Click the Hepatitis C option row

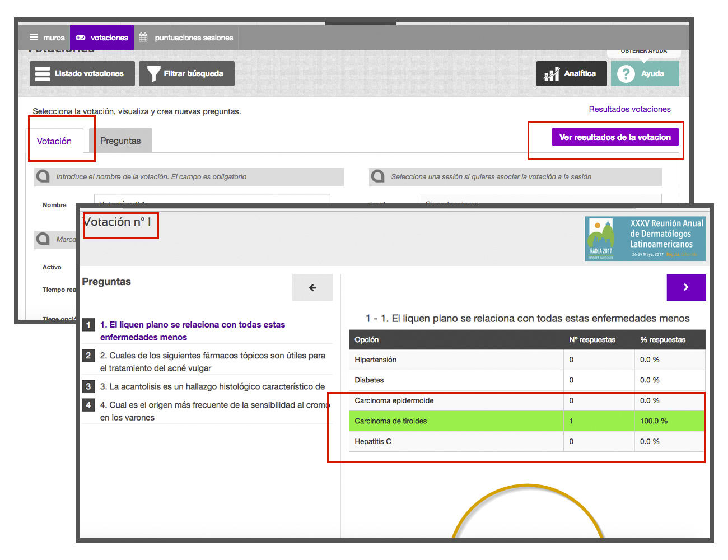click(x=527, y=441)
